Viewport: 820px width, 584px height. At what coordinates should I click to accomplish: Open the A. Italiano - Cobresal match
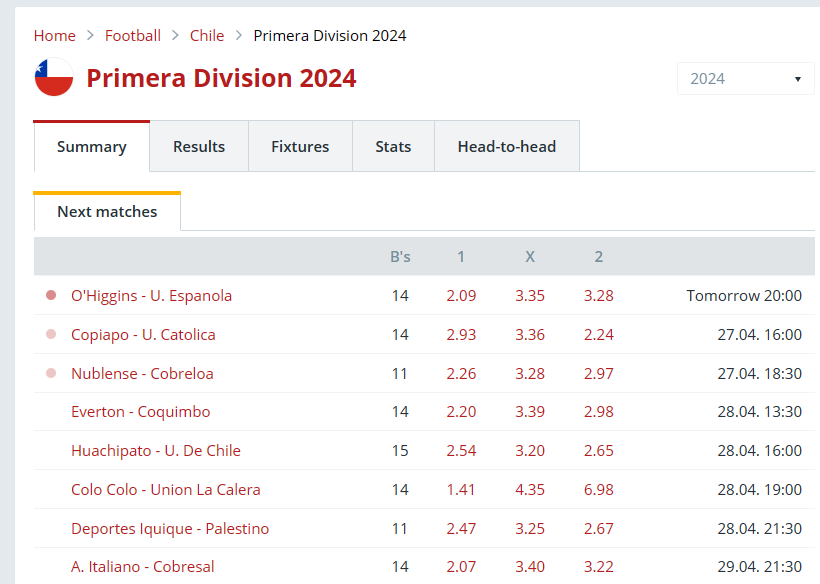coord(143,566)
